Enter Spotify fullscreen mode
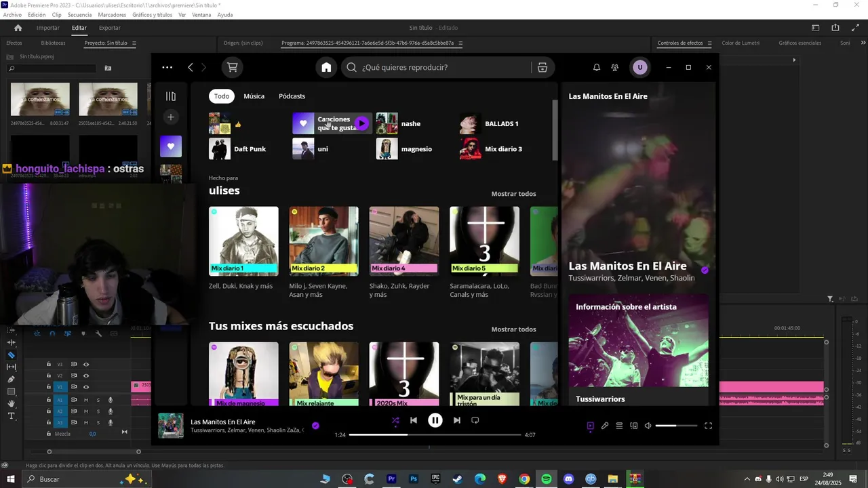868x488 pixels. [708, 426]
